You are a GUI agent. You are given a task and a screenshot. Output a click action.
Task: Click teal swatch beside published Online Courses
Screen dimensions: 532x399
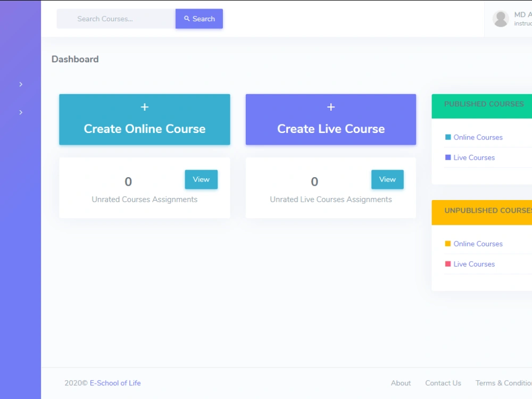(448, 137)
